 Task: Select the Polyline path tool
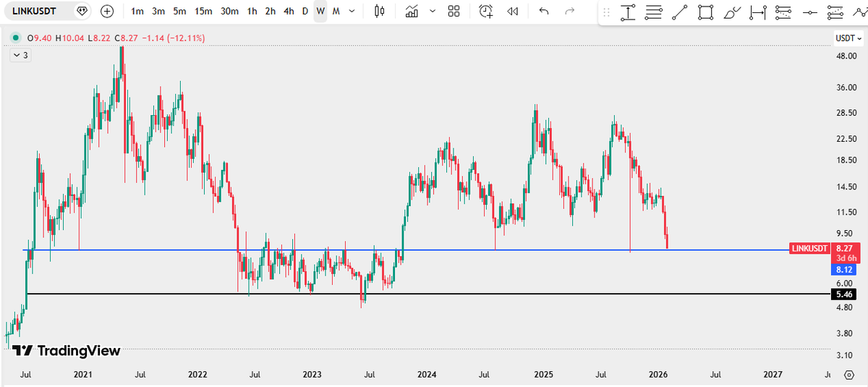[x=859, y=12]
